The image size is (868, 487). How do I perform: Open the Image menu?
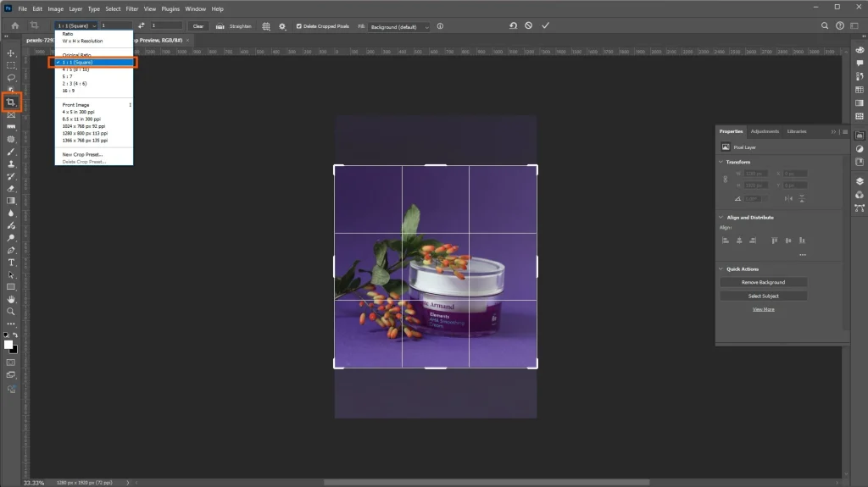pyautogui.click(x=55, y=8)
